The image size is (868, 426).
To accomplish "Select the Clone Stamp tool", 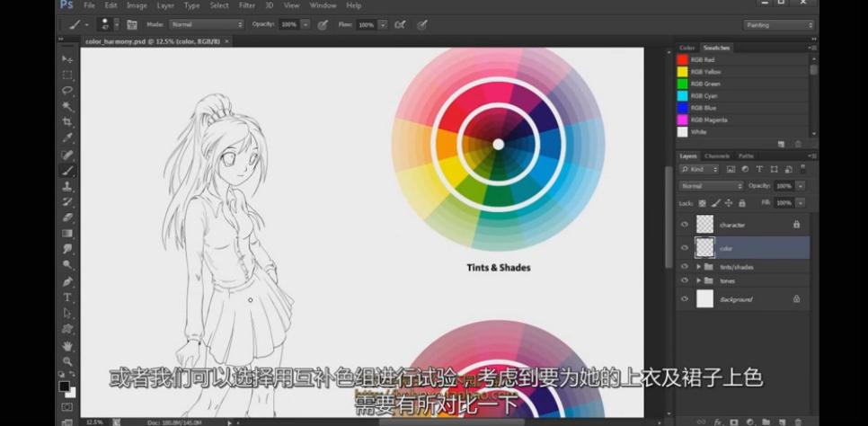I will click(x=67, y=186).
